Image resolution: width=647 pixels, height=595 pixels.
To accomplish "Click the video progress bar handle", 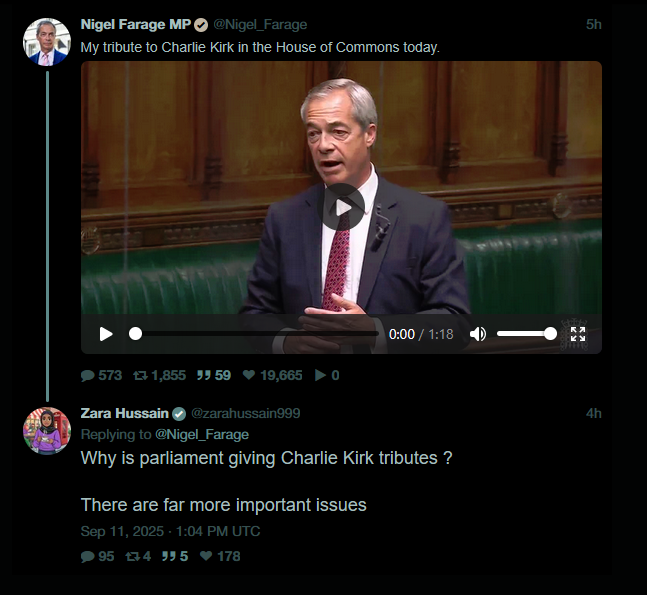I will (135, 333).
